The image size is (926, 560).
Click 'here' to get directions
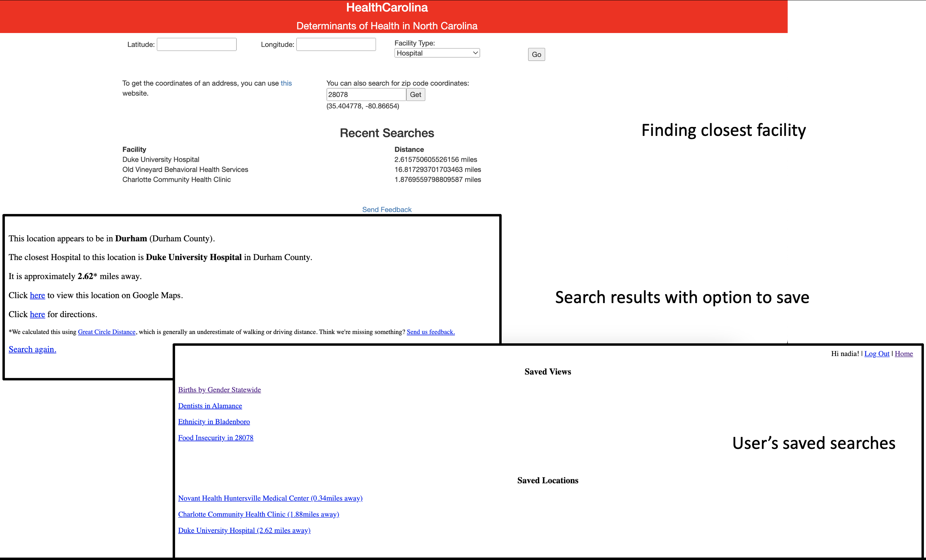[37, 314]
